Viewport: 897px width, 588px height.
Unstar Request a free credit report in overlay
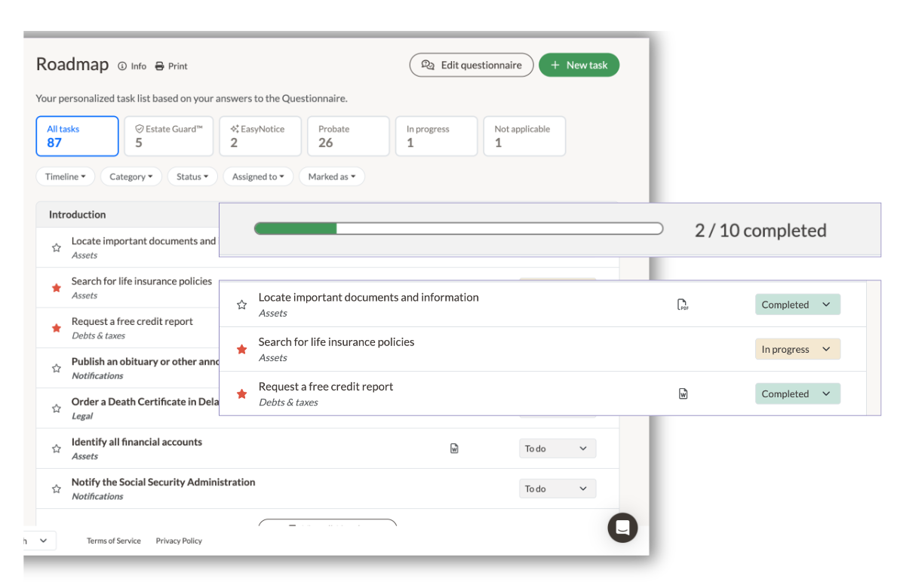pyautogui.click(x=242, y=394)
